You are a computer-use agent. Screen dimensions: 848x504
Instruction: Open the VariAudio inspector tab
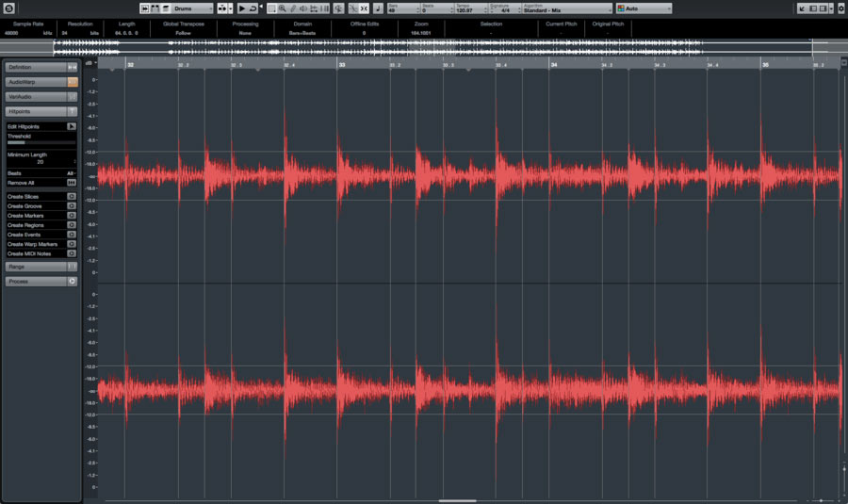point(36,96)
